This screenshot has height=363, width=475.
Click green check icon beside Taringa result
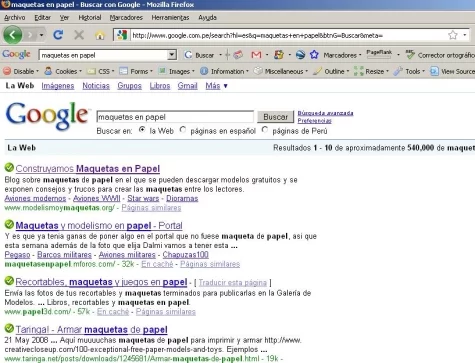click(x=9, y=328)
